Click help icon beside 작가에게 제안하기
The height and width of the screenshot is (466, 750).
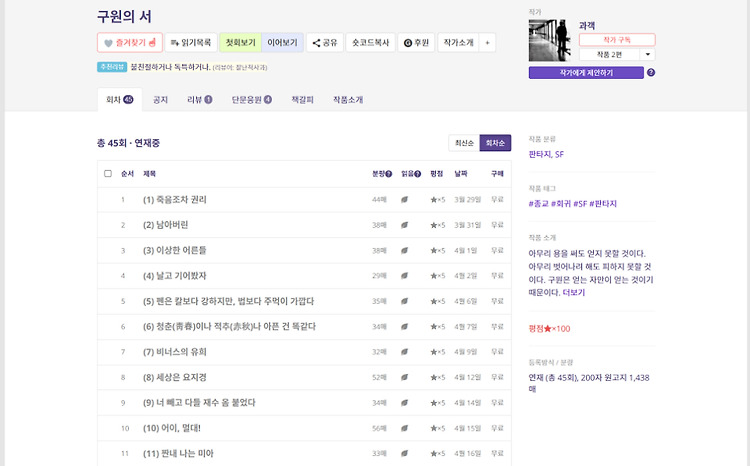(x=651, y=73)
